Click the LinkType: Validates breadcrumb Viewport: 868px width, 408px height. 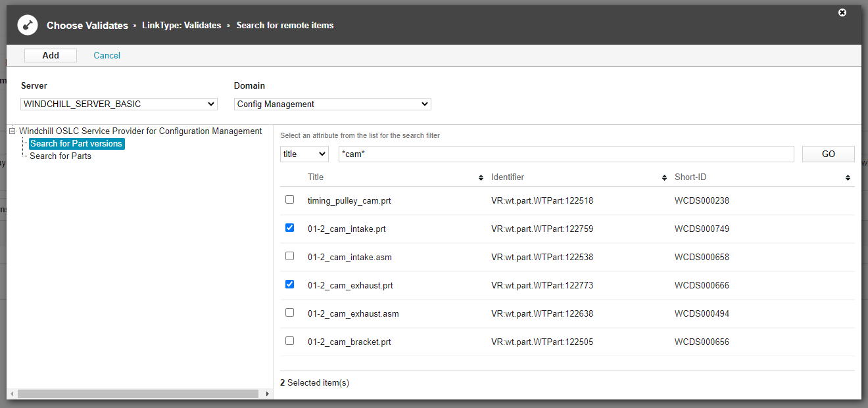tap(181, 25)
